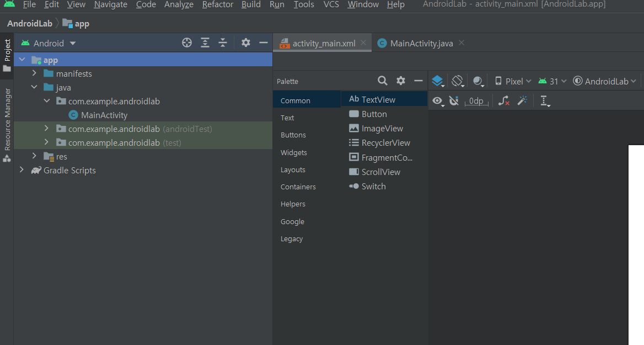This screenshot has height=345, width=644.
Task: Open the API 31 version dropdown
Action: point(552,81)
